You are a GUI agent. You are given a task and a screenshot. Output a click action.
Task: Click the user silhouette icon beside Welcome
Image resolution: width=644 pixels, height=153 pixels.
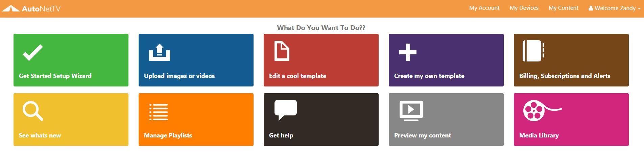(591, 8)
